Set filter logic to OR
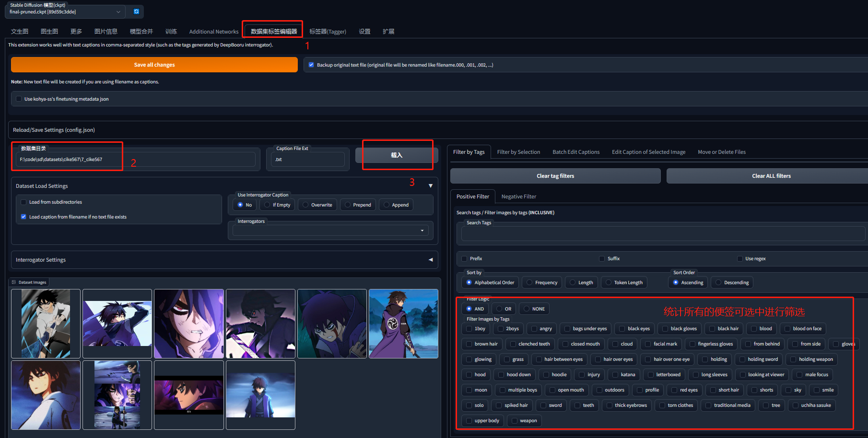The width and height of the screenshot is (868, 438). pos(504,309)
